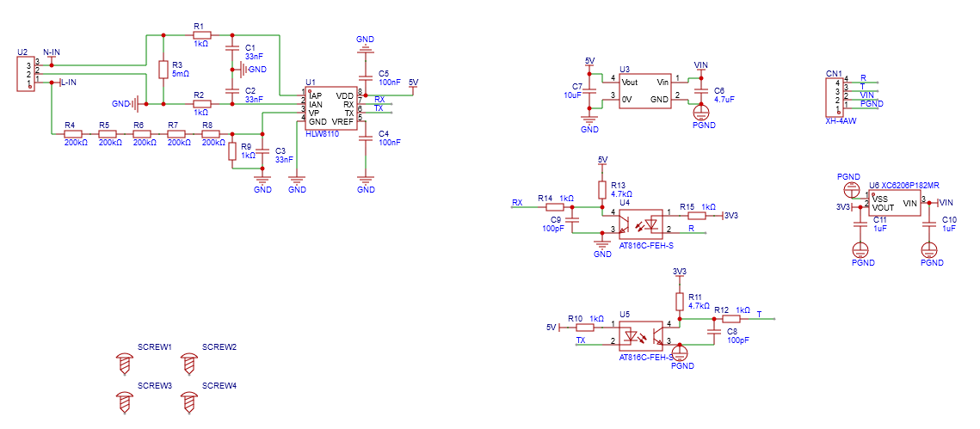Select the R13 4.7kΩ pull-up resistor
The width and height of the screenshot is (980, 429).
pyautogui.click(x=602, y=189)
